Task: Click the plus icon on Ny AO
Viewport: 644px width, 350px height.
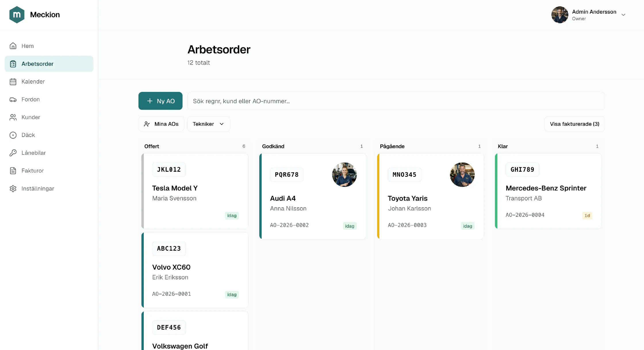Action: [150, 101]
